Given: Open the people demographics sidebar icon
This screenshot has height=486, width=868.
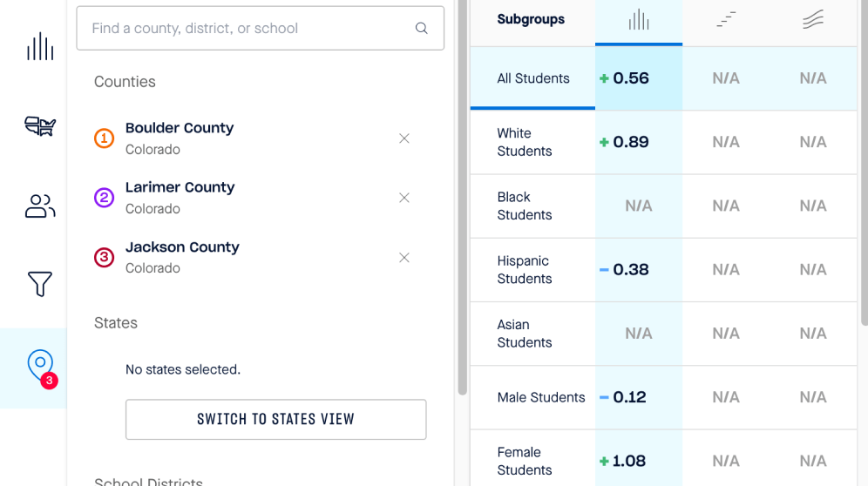Looking at the screenshot, I should 40,206.
